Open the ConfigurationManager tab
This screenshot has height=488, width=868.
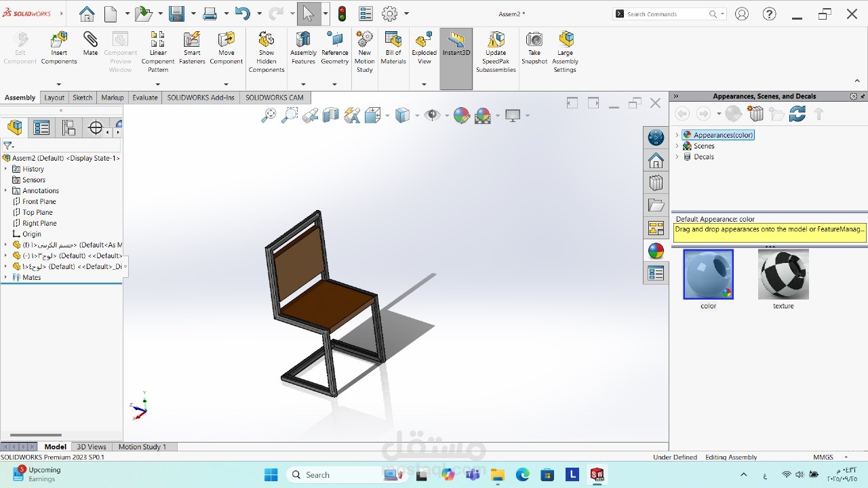tap(68, 127)
